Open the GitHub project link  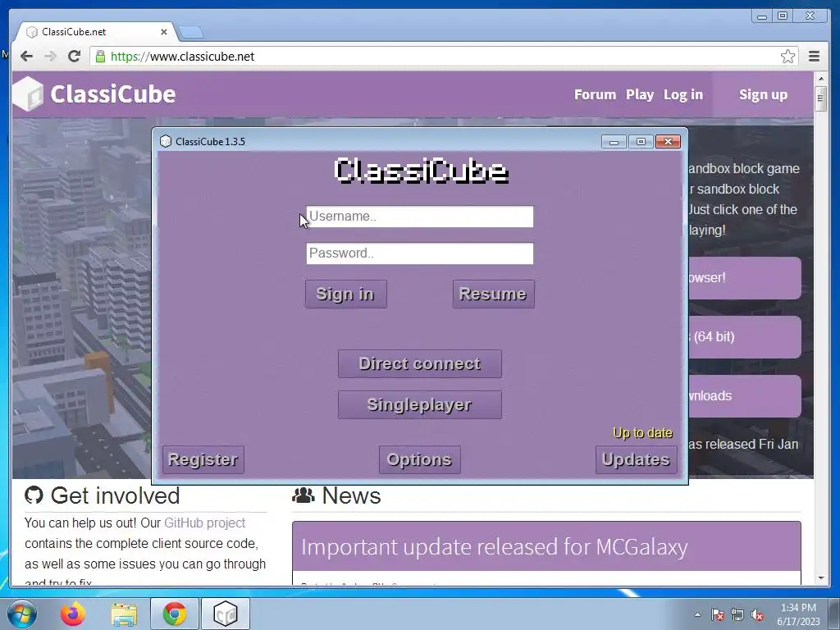point(204,523)
